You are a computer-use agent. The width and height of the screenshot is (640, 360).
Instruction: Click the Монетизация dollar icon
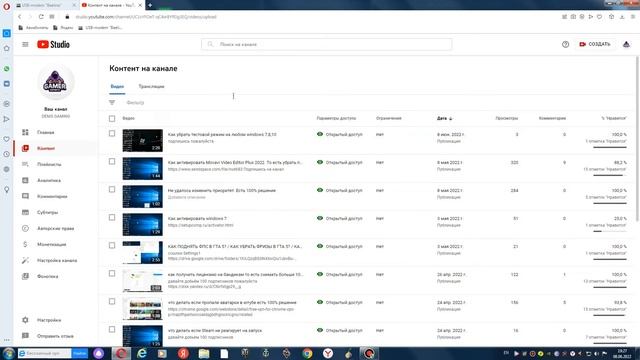coord(25,244)
